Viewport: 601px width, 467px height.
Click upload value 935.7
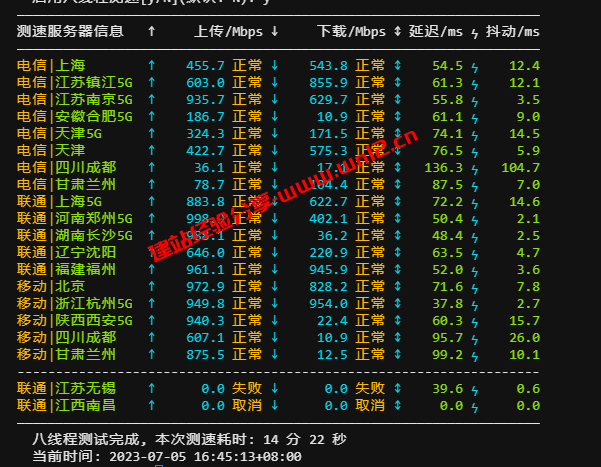(x=205, y=100)
